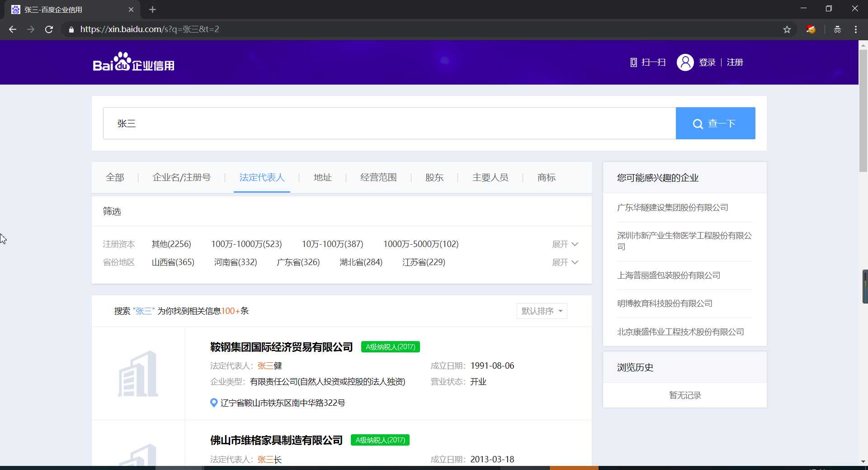Viewport: 868px width, 470px height.
Task: Open 佛山市维格家具制造有限公司 result
Action: [x=276, y=440]
